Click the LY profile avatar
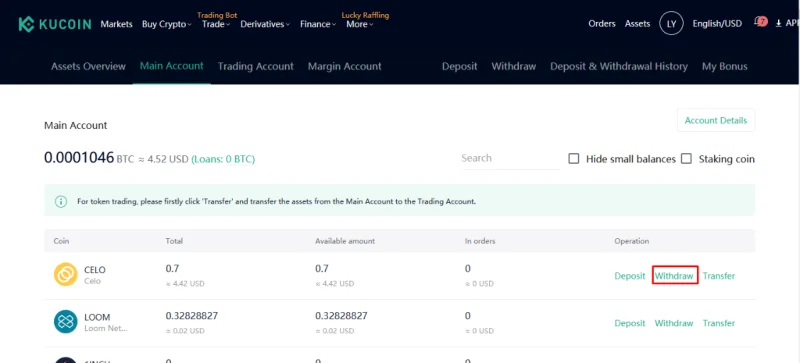Image resolution: width=800 pixels, height=363 pixels. (671, 23)
